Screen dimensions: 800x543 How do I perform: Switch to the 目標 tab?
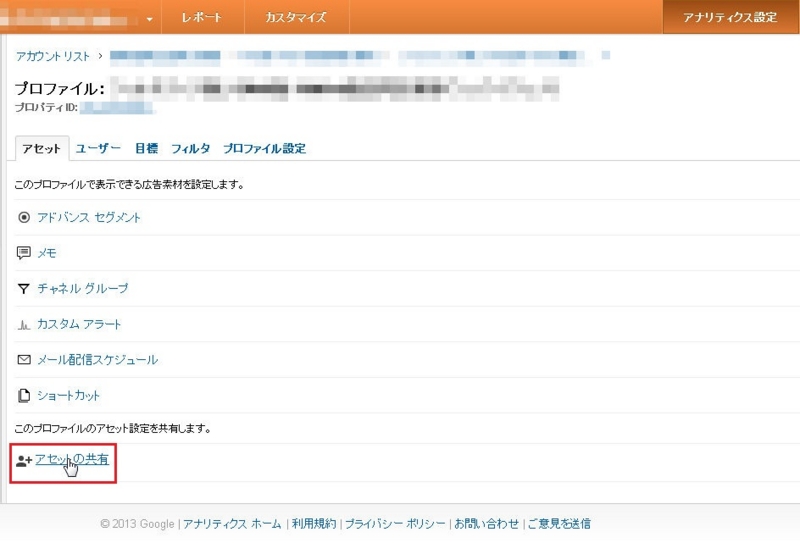point(146,149)
